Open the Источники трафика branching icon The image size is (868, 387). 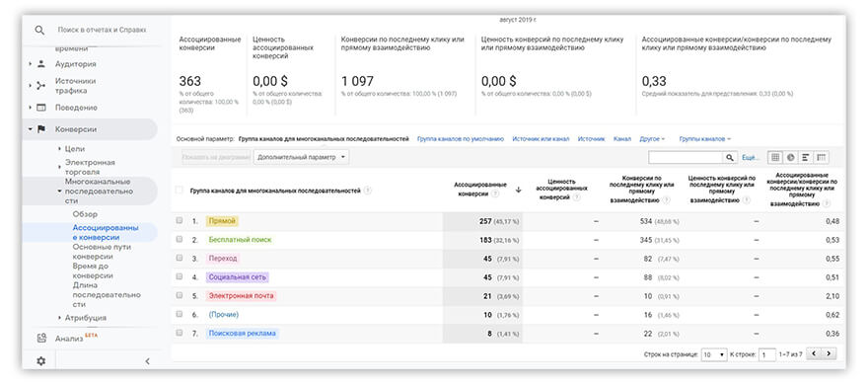point(41,85)
